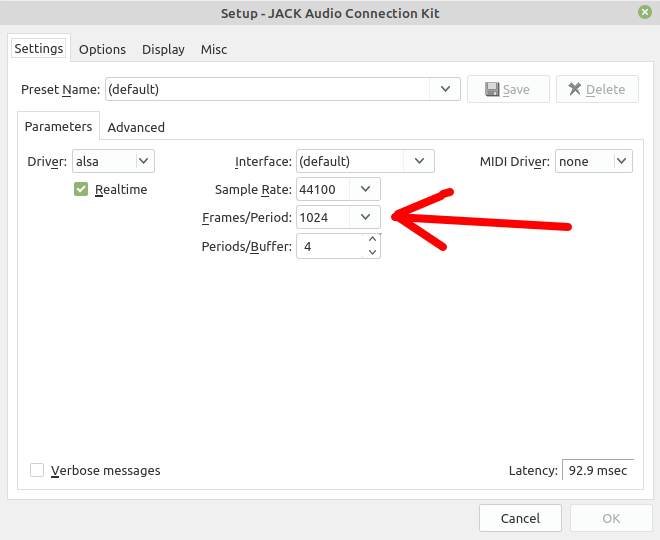Open the Misc tab

[214, 50]
